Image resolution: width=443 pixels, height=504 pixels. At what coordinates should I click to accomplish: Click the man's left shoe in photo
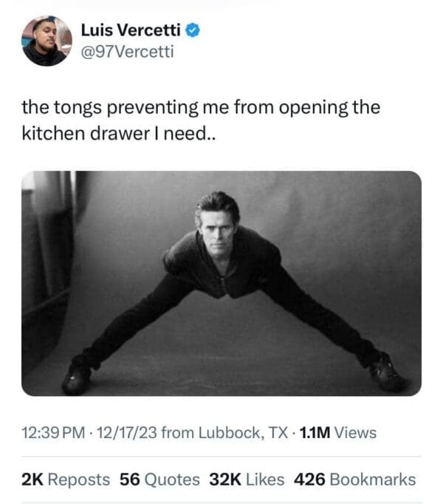tap(76, 378)
